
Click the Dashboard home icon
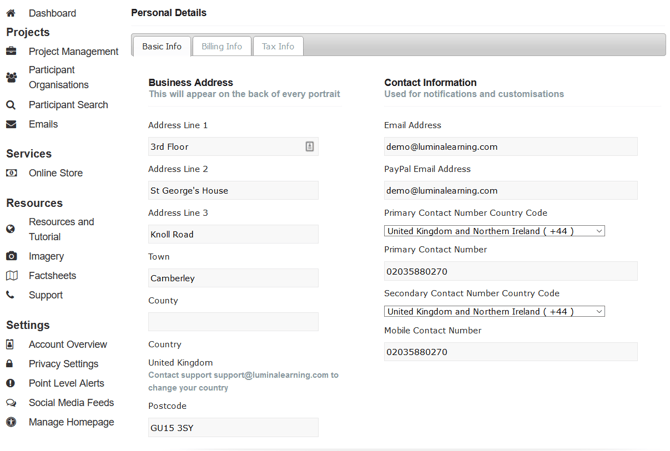(11, 14)
